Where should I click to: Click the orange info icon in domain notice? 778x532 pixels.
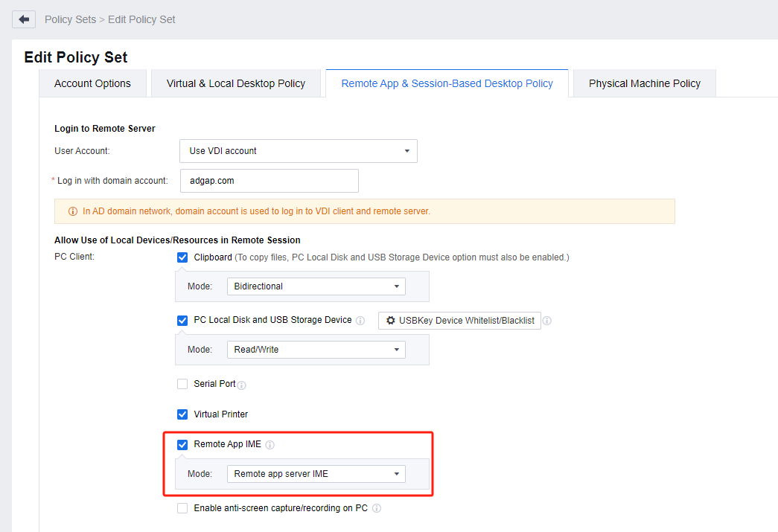pos(73,211)
